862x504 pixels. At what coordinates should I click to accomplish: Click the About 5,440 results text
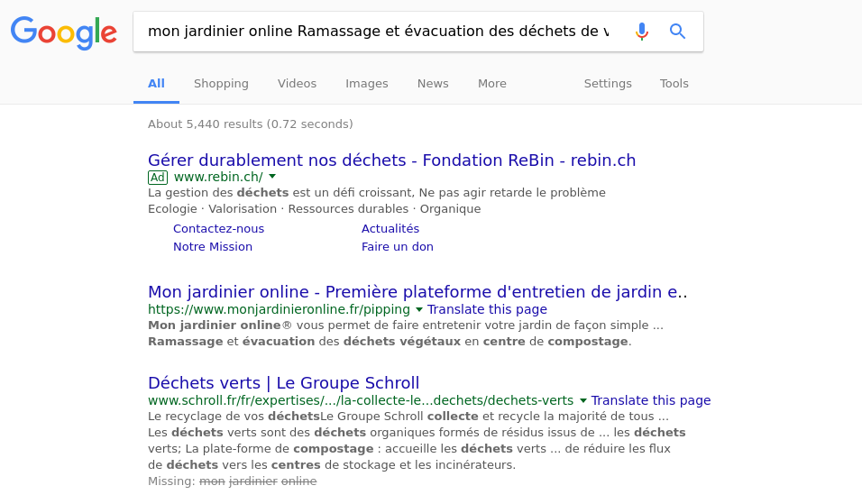250,124
